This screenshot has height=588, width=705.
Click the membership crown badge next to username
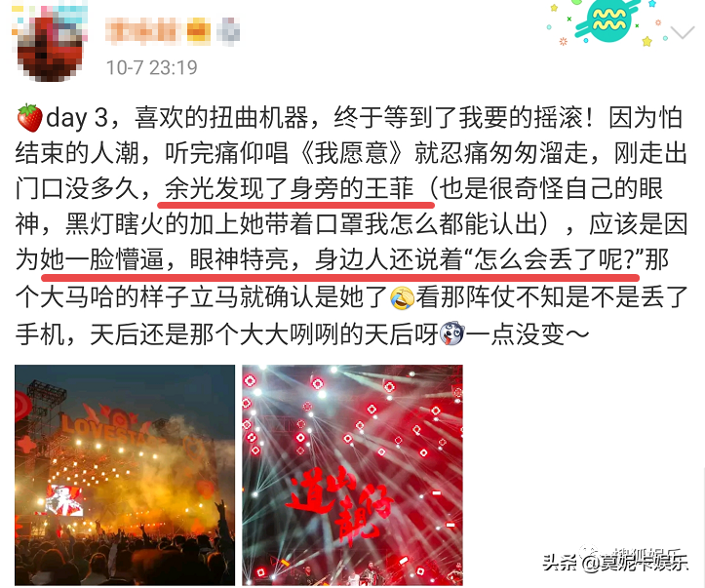tap(198, 32)
